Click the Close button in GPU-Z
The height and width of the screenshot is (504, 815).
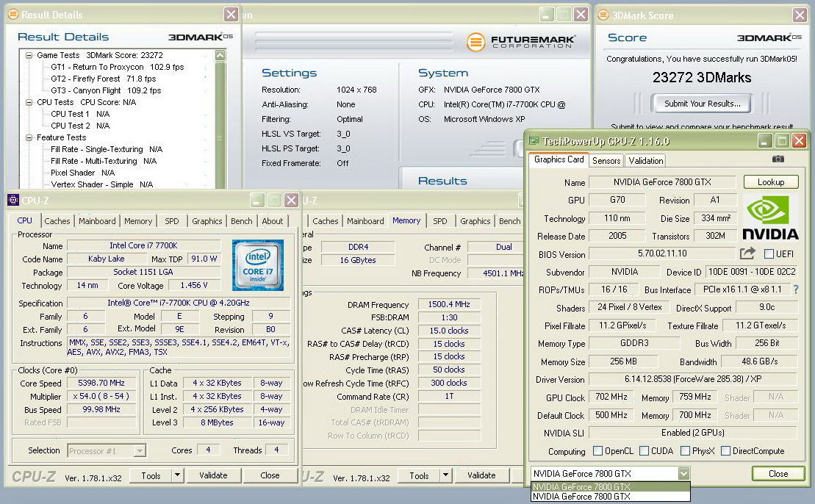(778, 473)
